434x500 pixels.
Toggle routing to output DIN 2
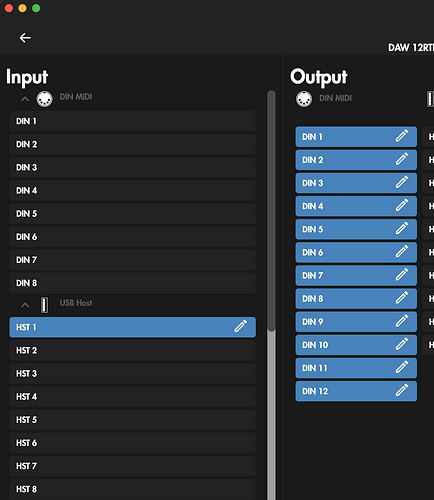coord(356,160)
